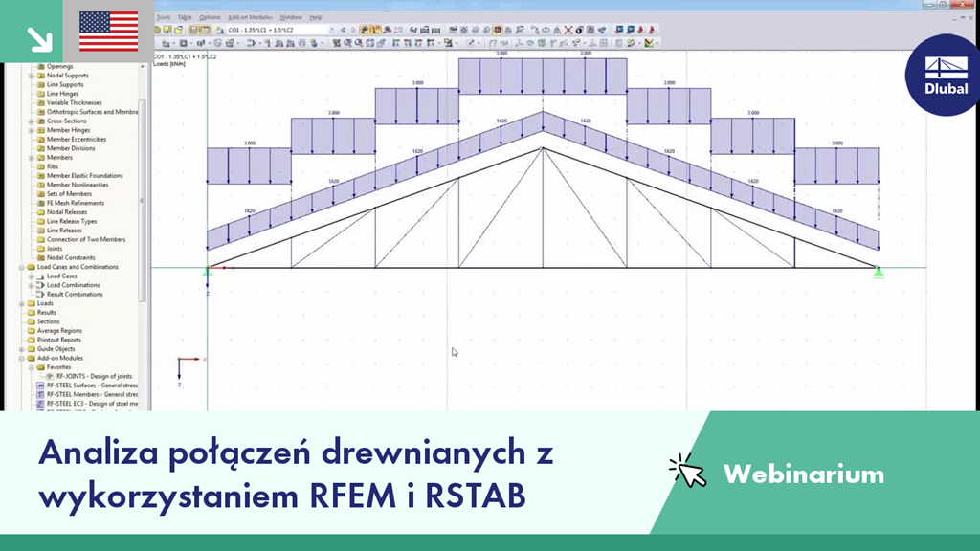Collapse Load Cases and Combinations node
The height and width of the screenshot is (551, 980).
(x=21, y=268)
